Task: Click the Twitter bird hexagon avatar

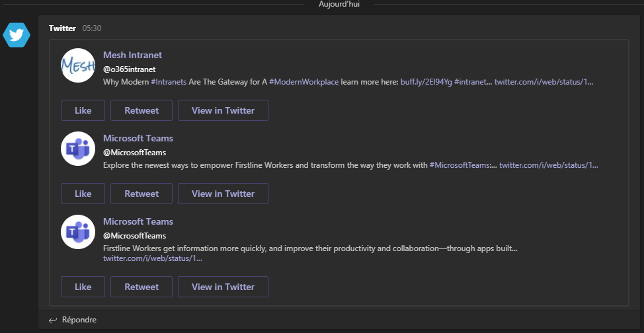Action: coord(17,35)
